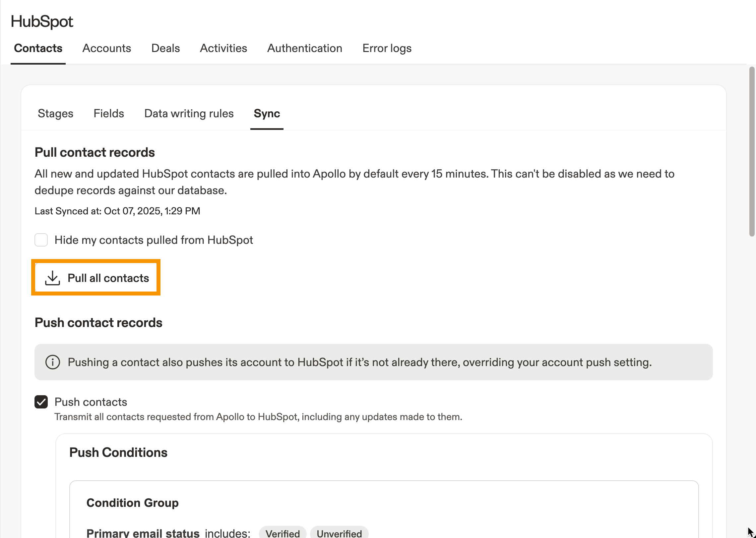Select the Contacts tab
Viewport: 756px width, 538px height.
click(38, 48)
